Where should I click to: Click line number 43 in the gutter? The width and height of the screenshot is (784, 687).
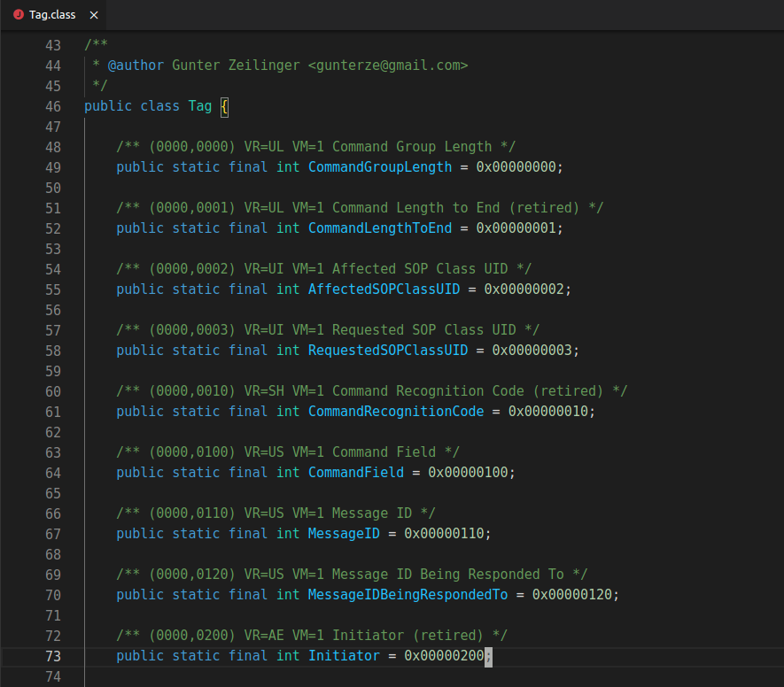53,45
